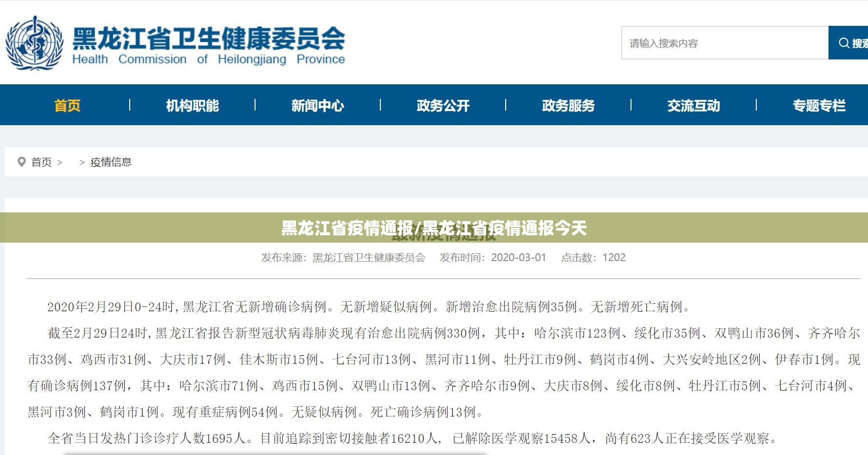Click the magnifier search button

[x=849, y=43]
